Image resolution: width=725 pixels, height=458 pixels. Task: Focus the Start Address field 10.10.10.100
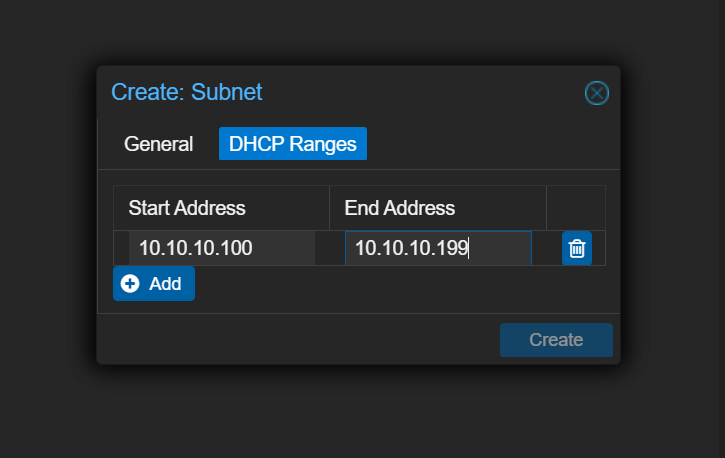click(x=221, y=249)
